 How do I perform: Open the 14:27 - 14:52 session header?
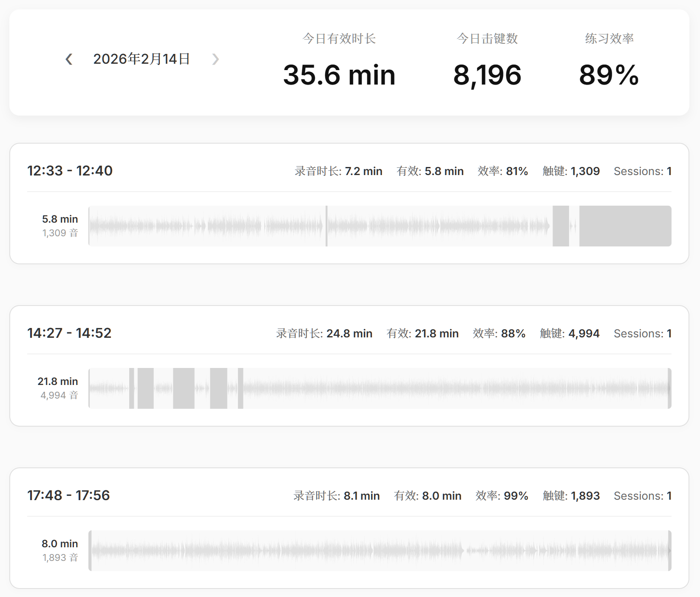(x=69, y=333)
